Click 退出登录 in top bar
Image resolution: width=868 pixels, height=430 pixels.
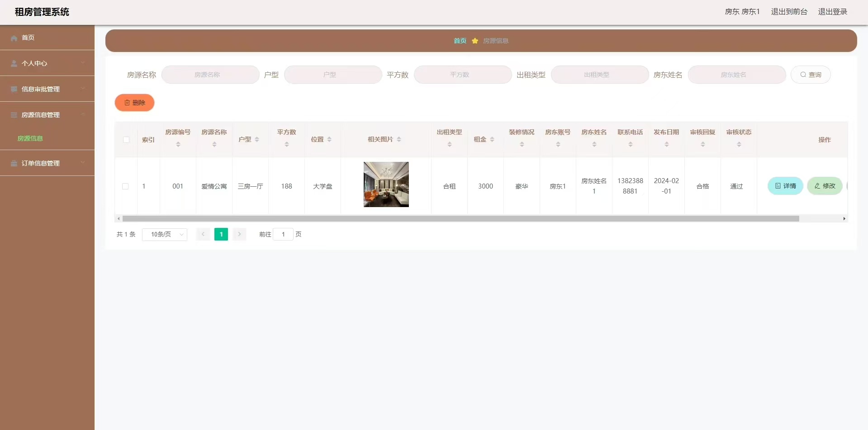[833, 12]
